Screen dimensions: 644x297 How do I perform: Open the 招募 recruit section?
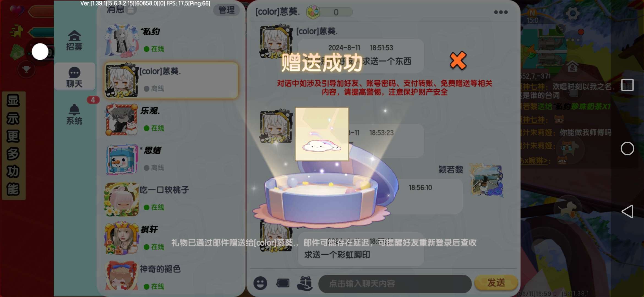click(x=74, y=40)
